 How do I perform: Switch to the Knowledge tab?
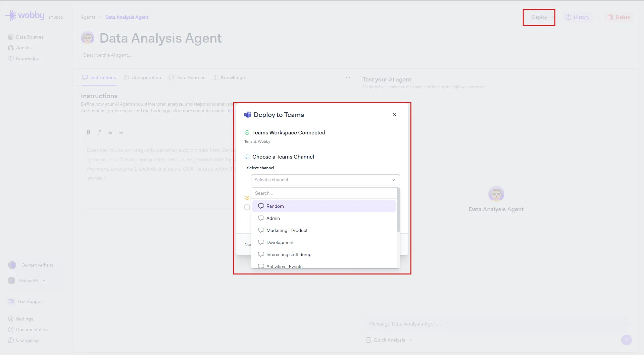point(229,77)
